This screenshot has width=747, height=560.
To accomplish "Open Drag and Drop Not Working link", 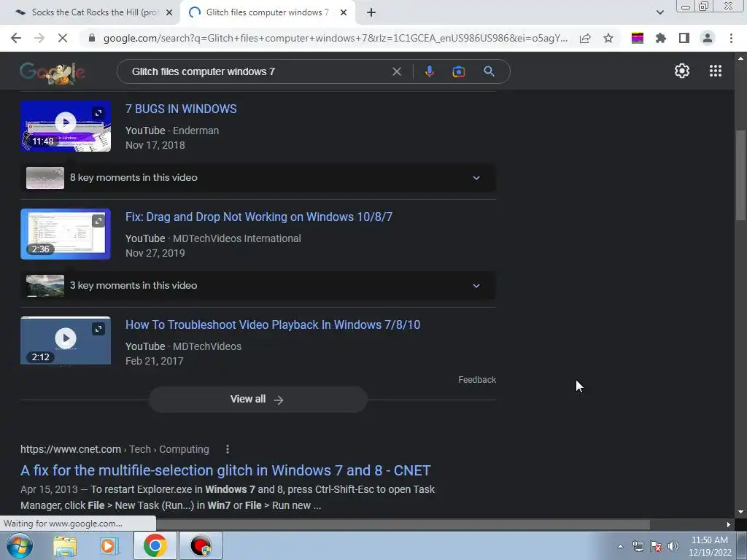I will tap(259, 217).
